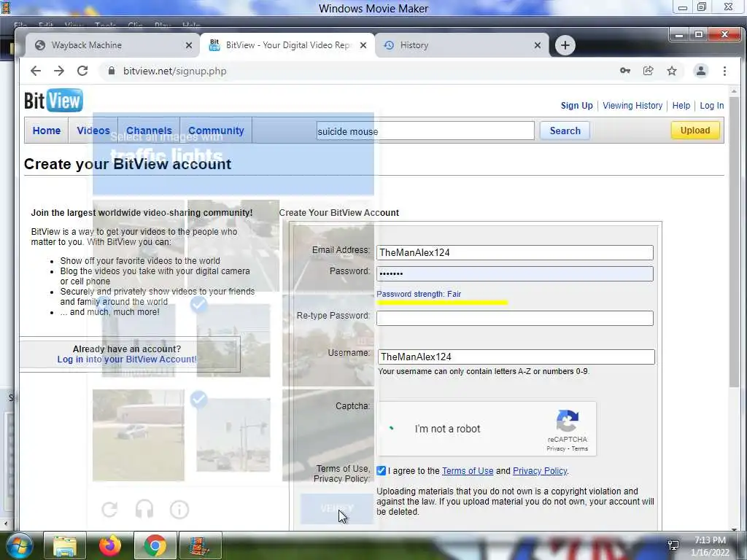Close the Wayback Machine tab

click(189, 45)
